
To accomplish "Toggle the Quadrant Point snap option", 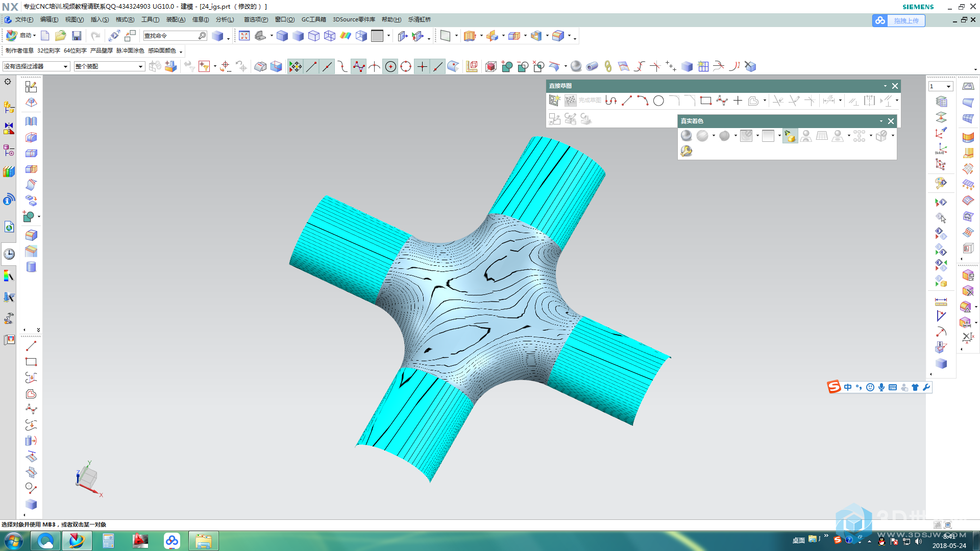I will coord(406,66).
